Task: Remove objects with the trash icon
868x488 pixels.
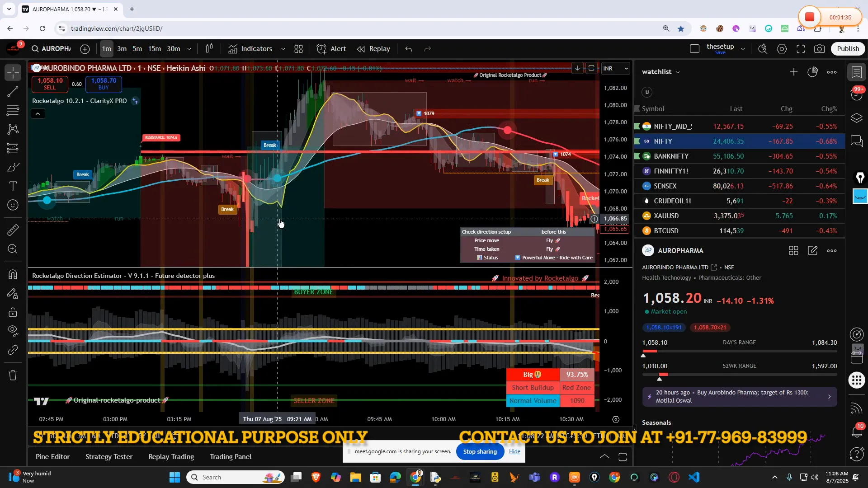Action: (x=13, y=375)
